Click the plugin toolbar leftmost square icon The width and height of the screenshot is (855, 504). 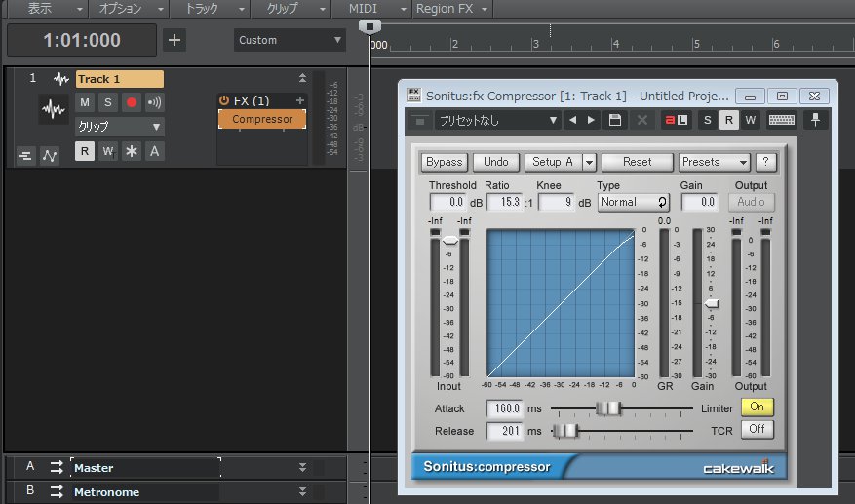420,121
